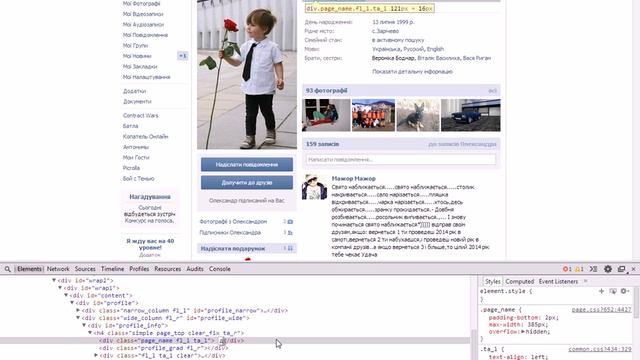
Task: Click Показати детальну інформацію link
Action: click(412, 71)
